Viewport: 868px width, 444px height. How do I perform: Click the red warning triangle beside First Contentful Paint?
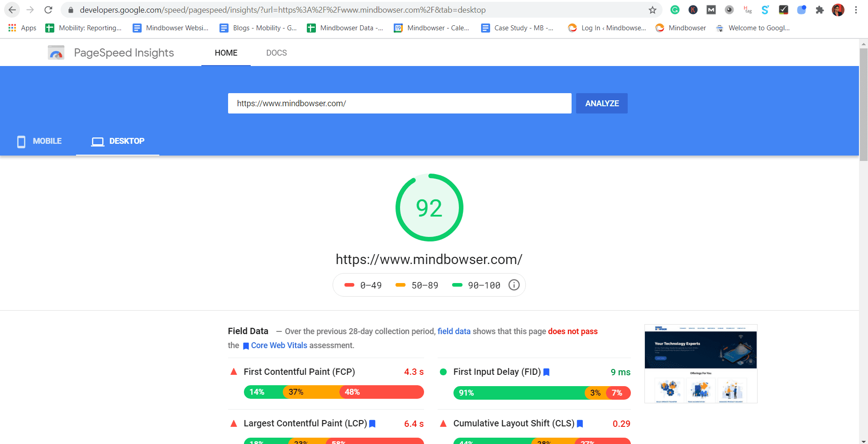[234, 372]
